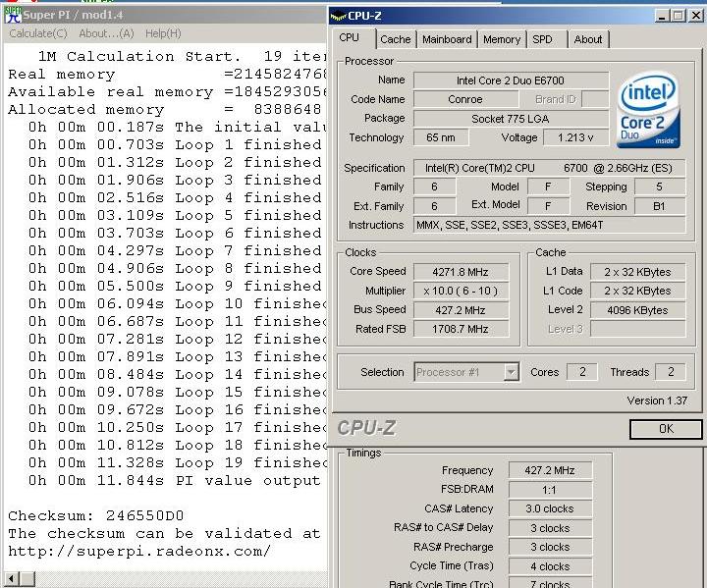Screen dimensions: 707x588
Task: Click the Super PI horizontal scrollbar left arrow
Action: (x=12, y=578)
